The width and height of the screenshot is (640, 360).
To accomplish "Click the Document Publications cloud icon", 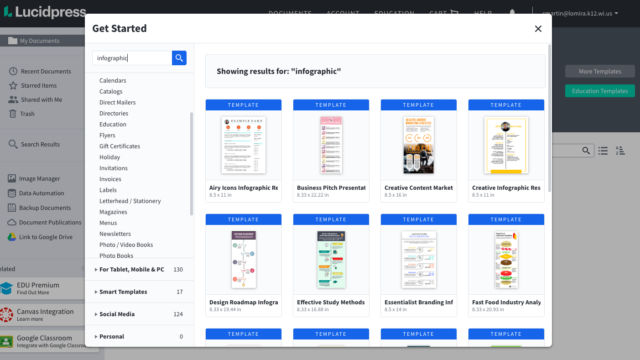I will tap(12, 222).
